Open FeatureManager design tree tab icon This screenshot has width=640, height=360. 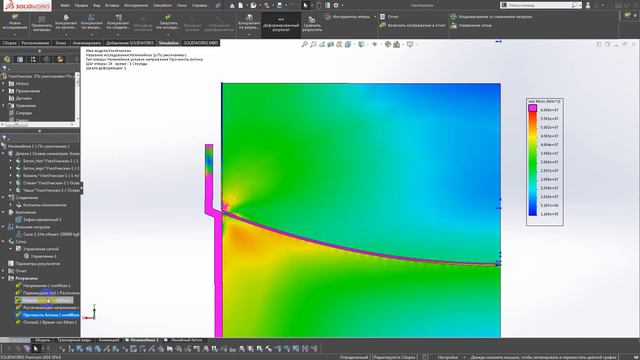pos(7,59)
